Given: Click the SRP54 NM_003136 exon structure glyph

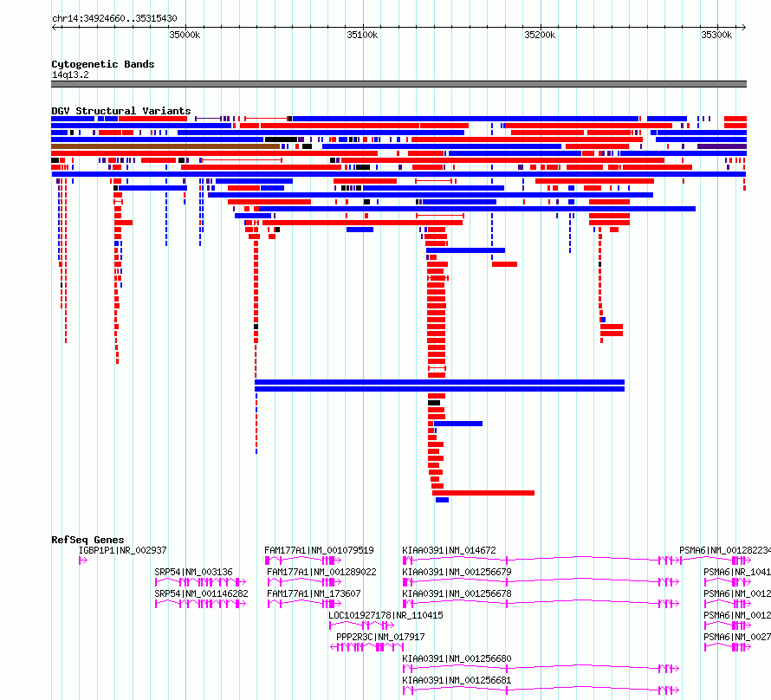Looking at the screenshot, I should click(x=200, y=582).
